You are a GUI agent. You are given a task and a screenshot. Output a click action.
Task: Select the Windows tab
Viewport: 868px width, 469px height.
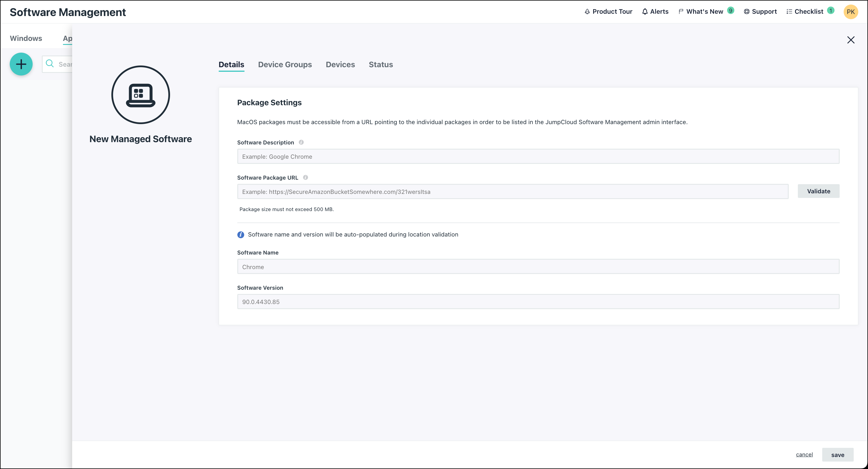(x=26, y=38)
